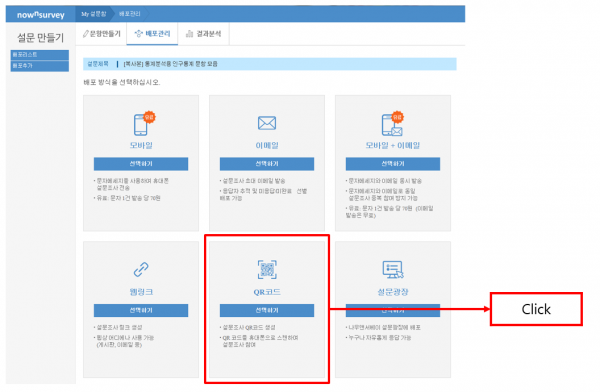This screenshot has height=392, width=600.
Task: Click the bar chart icon on 결과분석 tab
Action: coord(189,34)
